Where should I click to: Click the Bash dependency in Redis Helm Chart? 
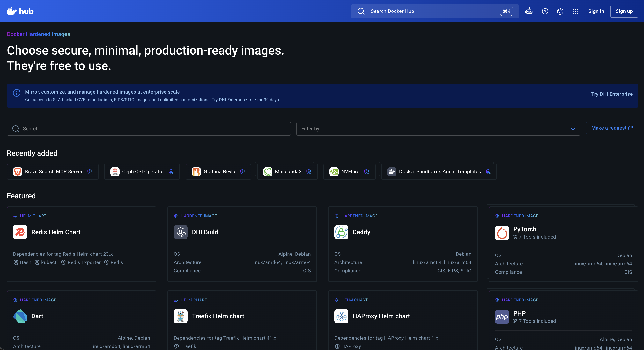point(23,262)
